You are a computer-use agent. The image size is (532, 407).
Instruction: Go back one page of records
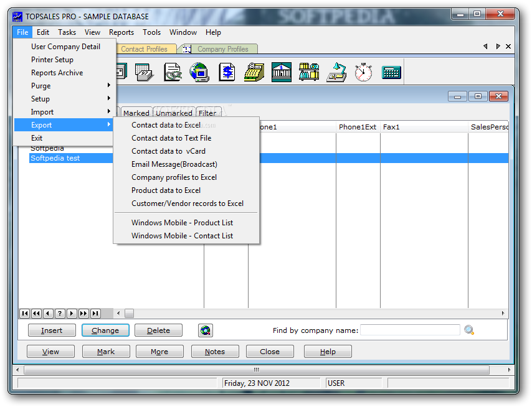point(36,314)
